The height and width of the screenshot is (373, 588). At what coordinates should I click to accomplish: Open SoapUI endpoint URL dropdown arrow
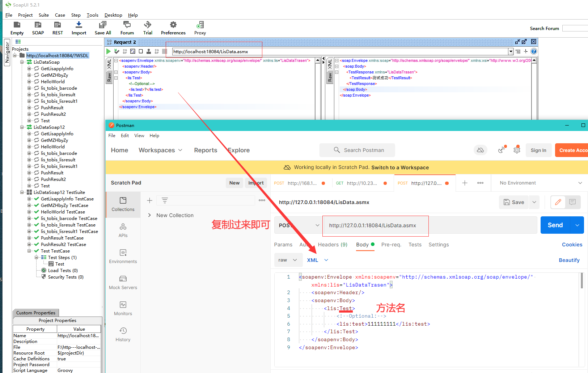pyautogui.click(x=511, y=52)
